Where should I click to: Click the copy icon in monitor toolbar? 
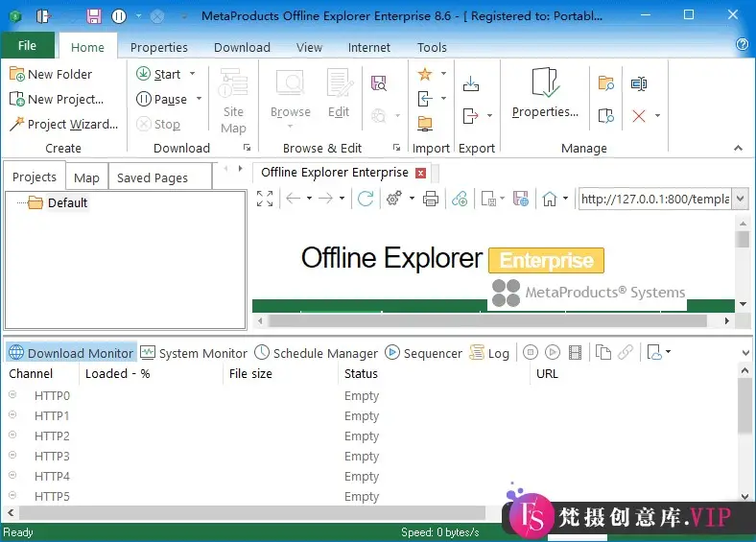(602, 352)
